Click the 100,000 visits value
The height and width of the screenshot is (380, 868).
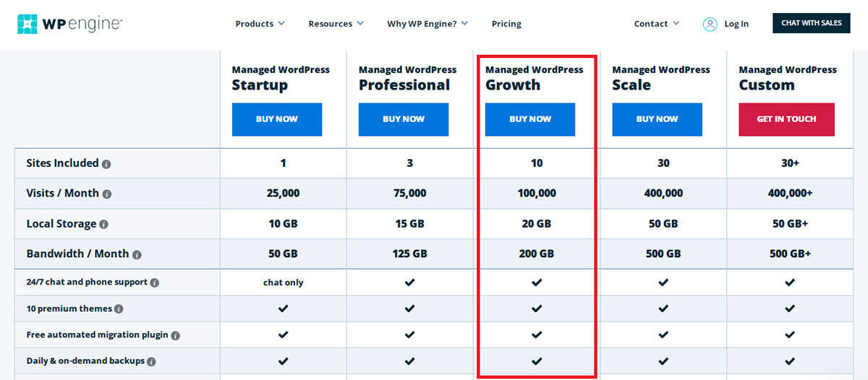(x=537, y=194)
